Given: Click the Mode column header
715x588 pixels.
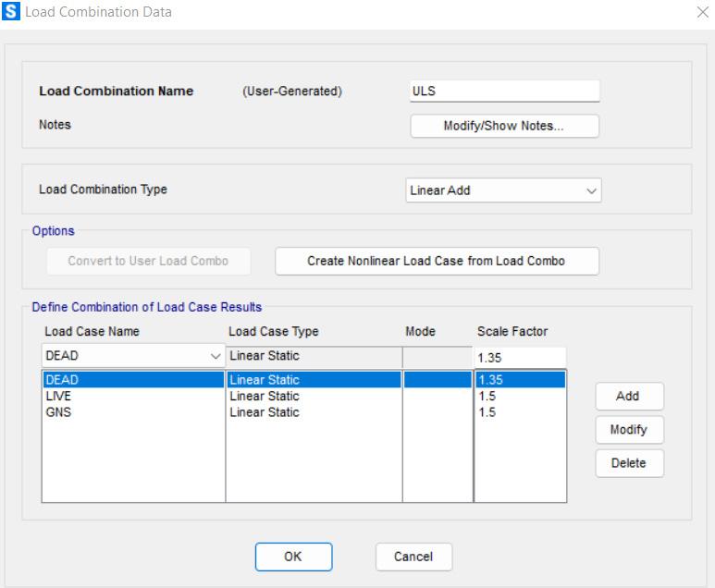Looking at the screenshot, I should 420,331.
